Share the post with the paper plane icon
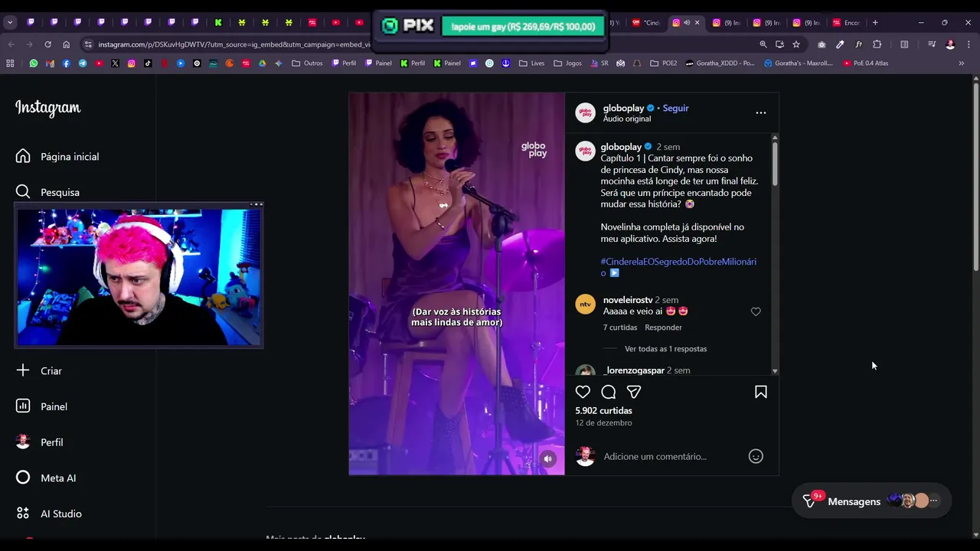The image size is (980, 551). pos(634,392)
